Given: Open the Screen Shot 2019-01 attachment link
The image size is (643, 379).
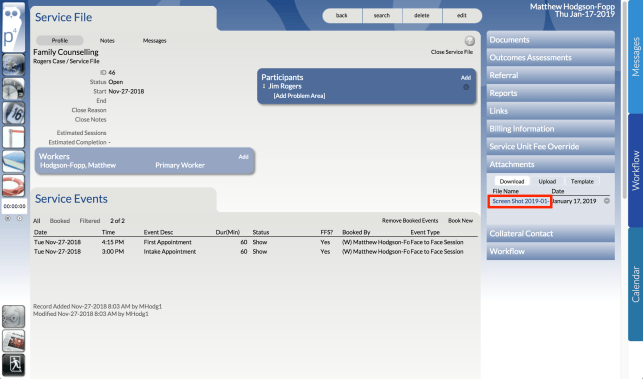Looking at the screenshot, I should click(520, 201).
